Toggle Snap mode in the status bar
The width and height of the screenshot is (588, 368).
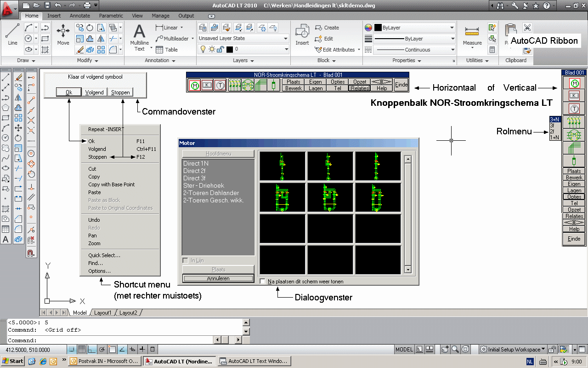coord(72,349)
